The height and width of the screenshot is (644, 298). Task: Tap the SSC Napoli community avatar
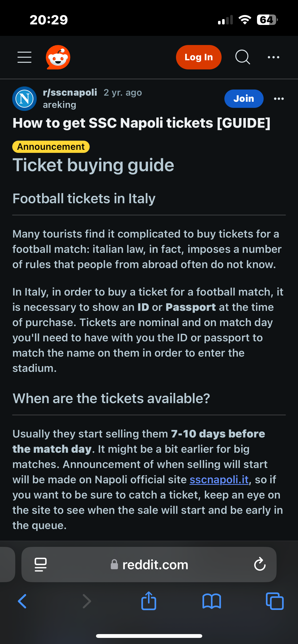(x=24, y=99)
